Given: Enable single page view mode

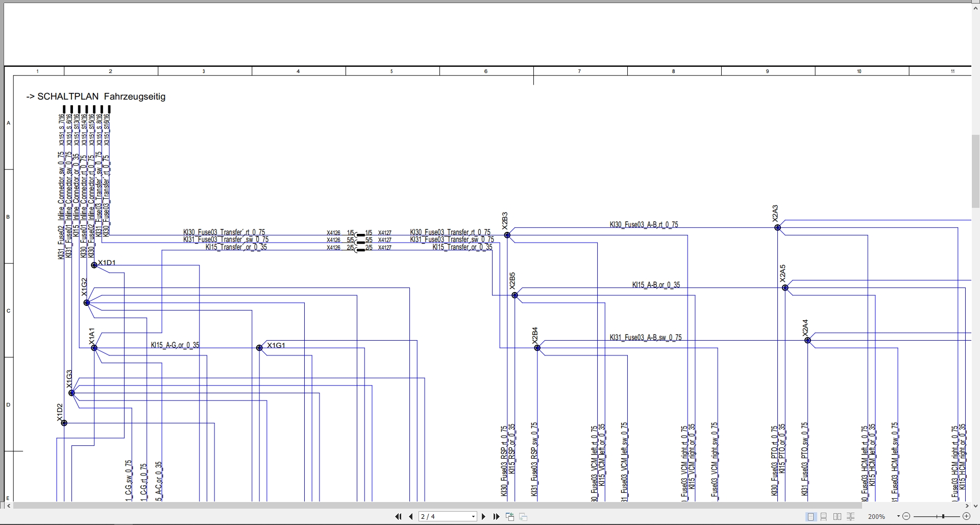Looking at the screenshot, I should [x=811, y=517].
